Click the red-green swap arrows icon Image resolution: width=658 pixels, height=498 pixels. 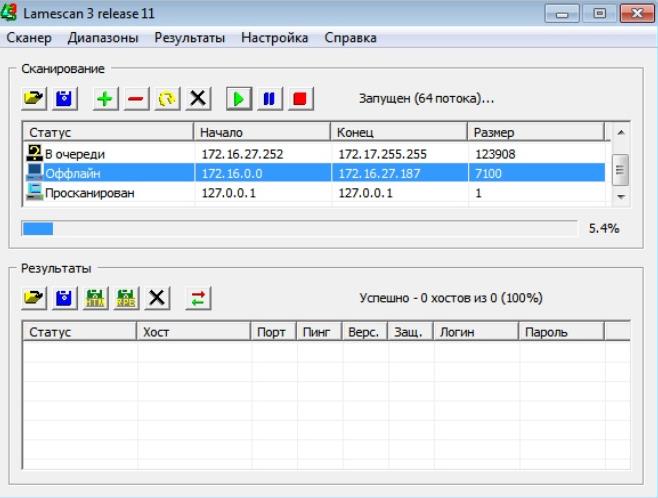198,298
